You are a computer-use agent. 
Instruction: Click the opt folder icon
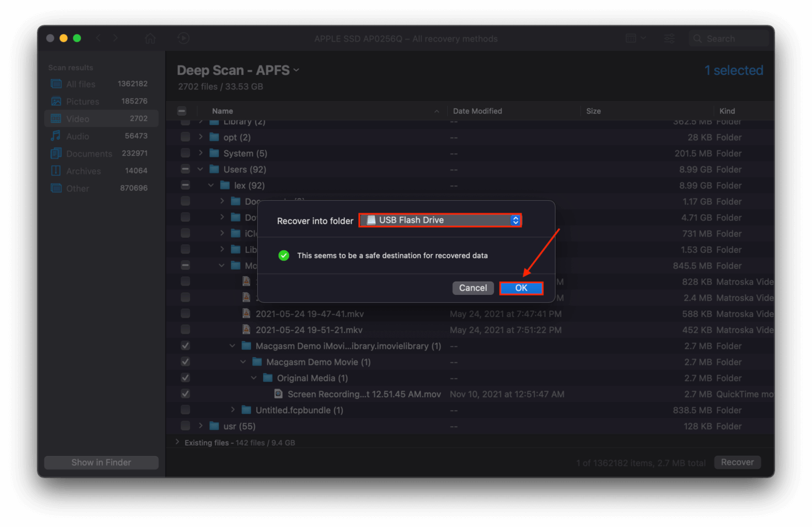(x=214, y=137)
